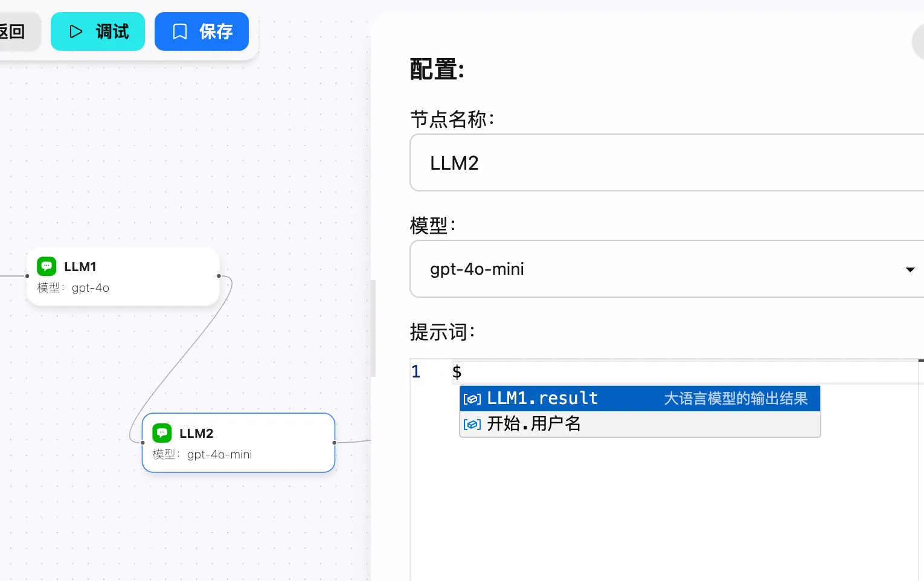Choose LLM1.result autocomplete suggestion
The image size is (924, 581).
[x=640, y=399]
